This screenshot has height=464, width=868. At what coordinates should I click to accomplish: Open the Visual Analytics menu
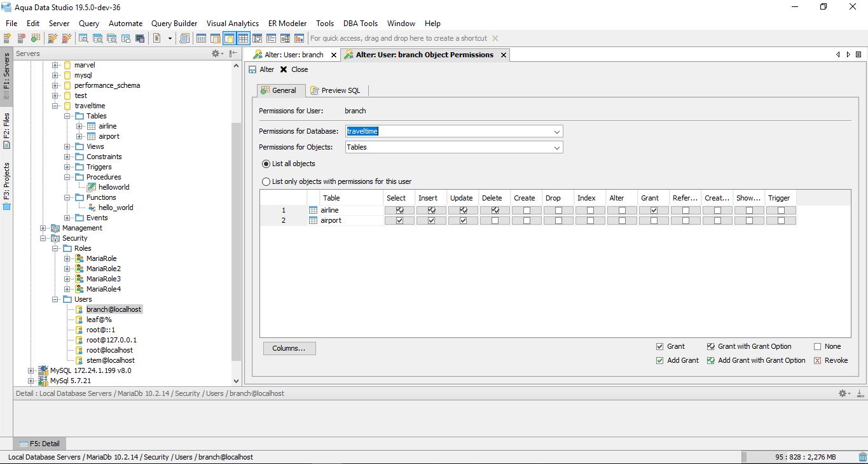coord(233,24)
